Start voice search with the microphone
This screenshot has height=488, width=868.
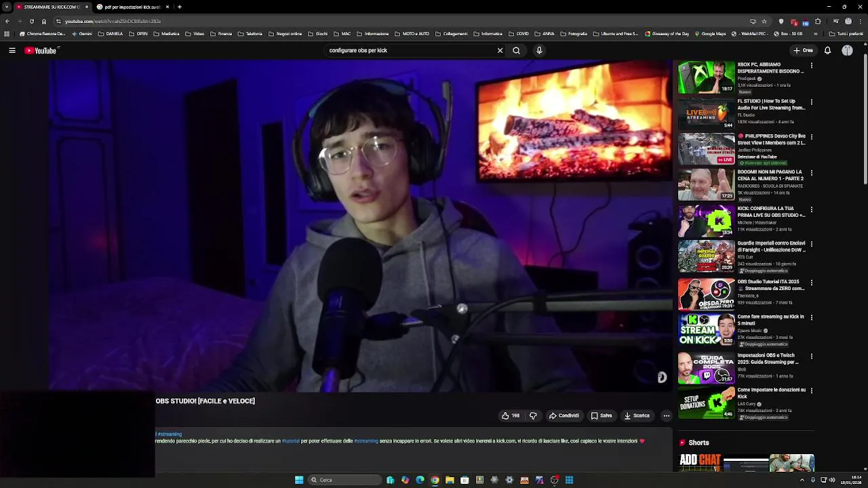coord(539,50)
